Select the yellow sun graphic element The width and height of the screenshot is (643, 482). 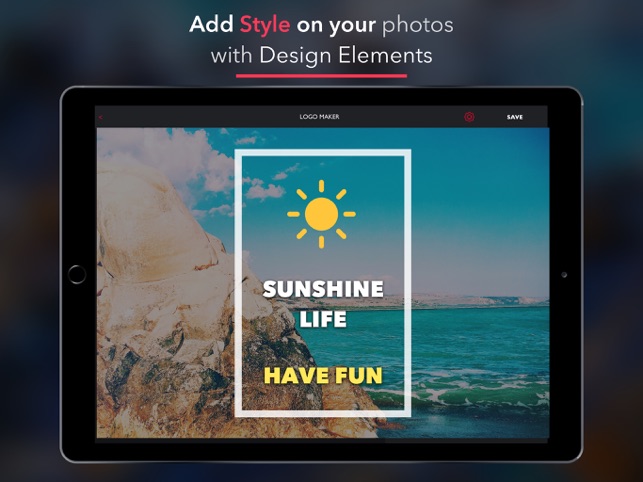pyautogui.click(x=322, y=214)
